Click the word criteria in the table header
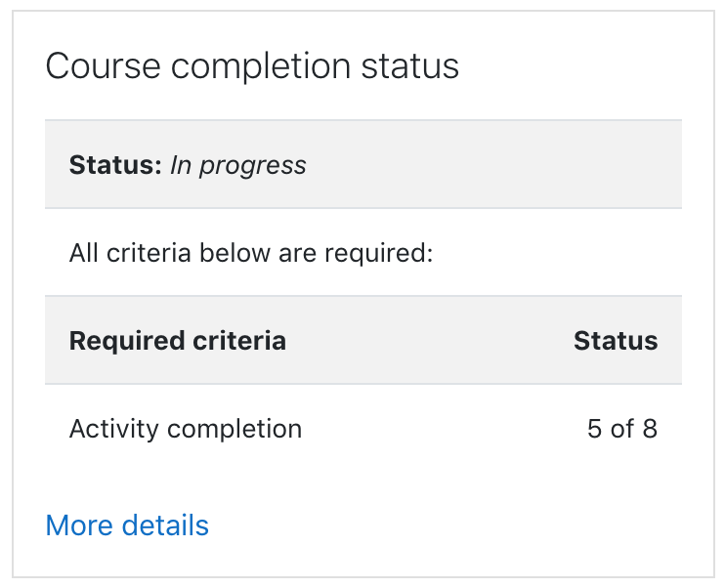This screenshot has width=725, height=588. click(239, 341)
